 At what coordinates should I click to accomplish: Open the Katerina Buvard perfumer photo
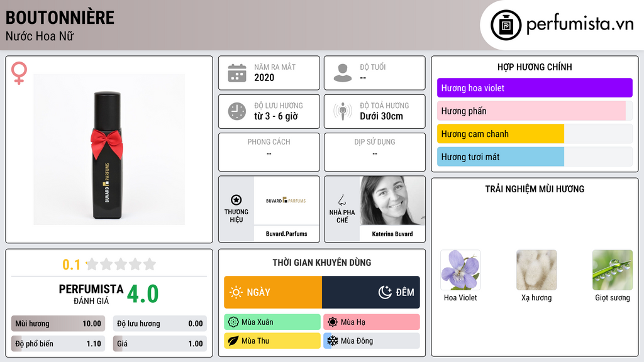(x=392, y=200)
